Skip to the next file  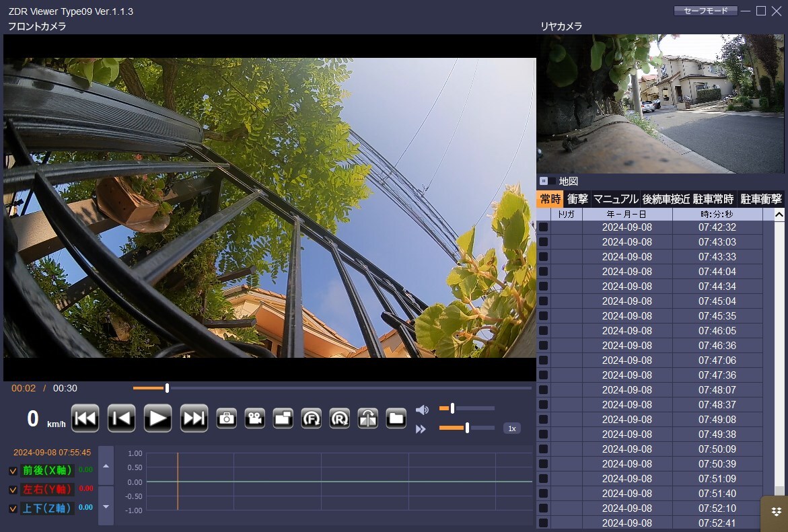click(194, 418)
